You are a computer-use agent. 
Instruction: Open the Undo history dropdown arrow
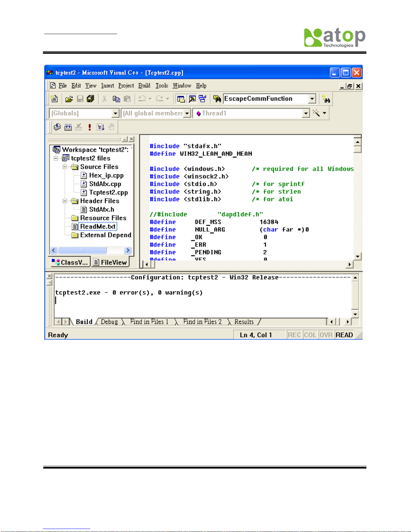coord(150,99)
